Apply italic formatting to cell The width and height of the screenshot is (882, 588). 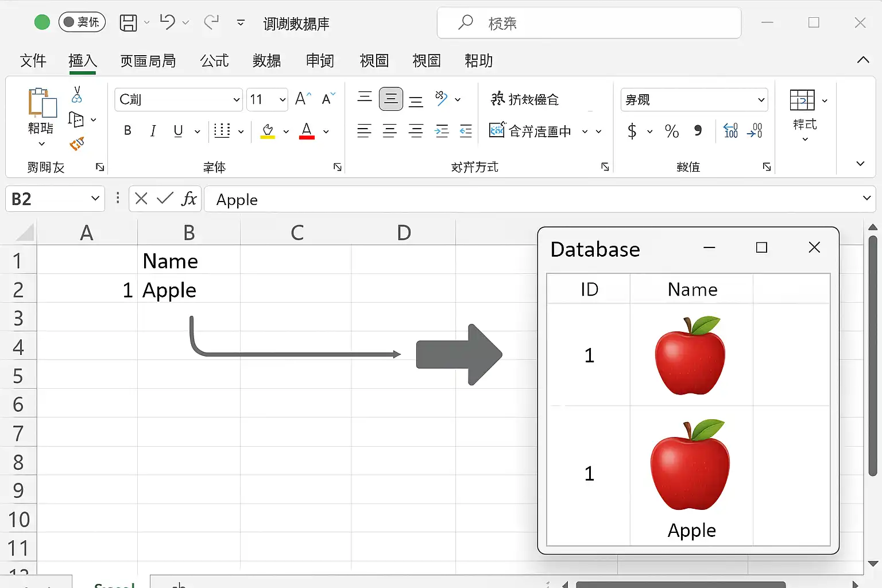(x=153, y=131)
